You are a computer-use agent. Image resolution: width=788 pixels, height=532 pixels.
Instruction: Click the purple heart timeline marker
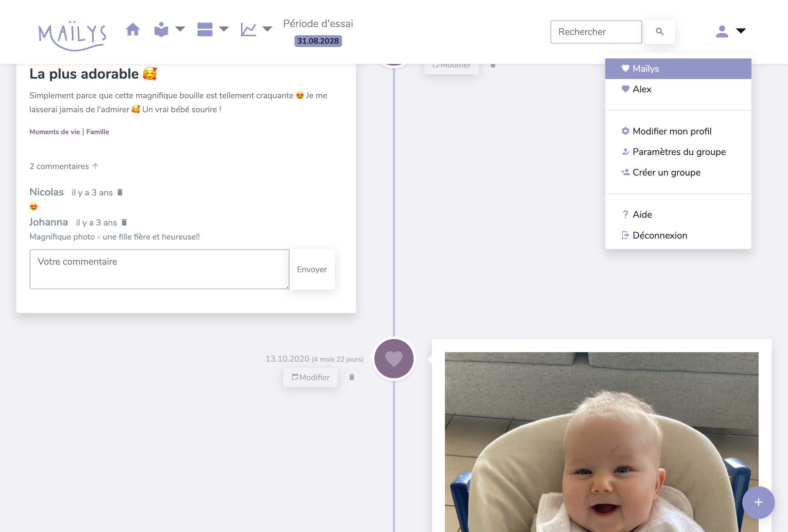[x=394, y=359]
